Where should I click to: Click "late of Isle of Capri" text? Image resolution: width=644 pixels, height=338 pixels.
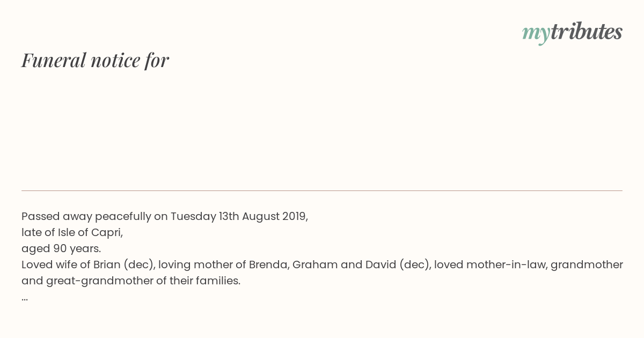pyautogui.click(x=72, y=232)
